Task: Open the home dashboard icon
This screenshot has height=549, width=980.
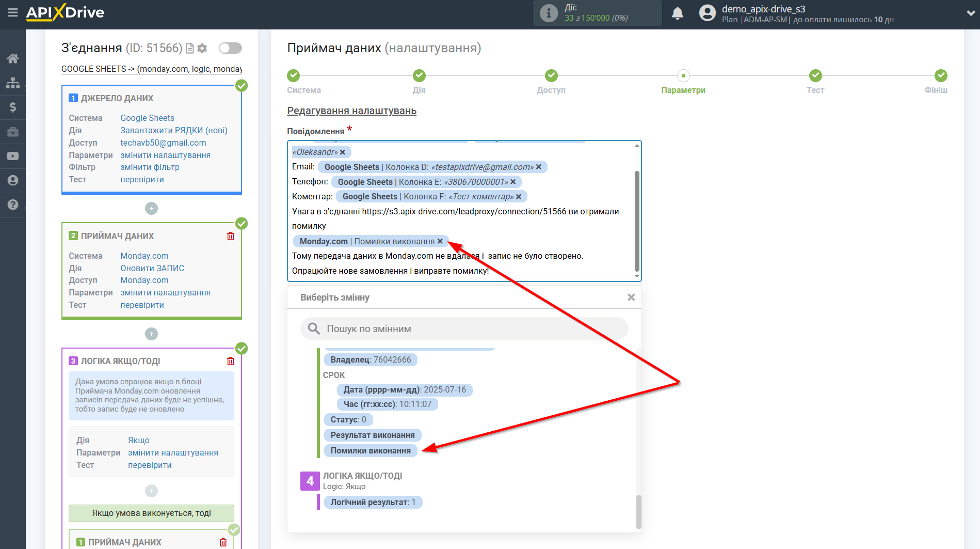Action: click(x=13, y=58)
